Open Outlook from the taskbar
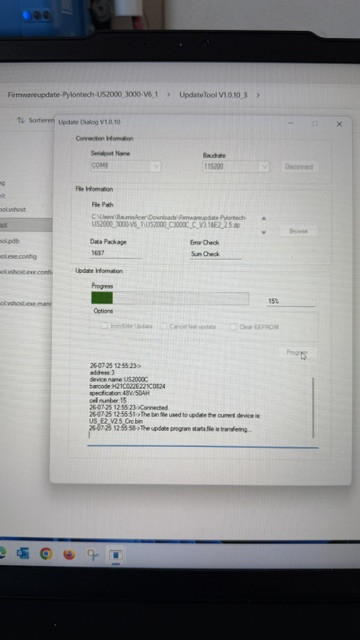 (22, 553)
